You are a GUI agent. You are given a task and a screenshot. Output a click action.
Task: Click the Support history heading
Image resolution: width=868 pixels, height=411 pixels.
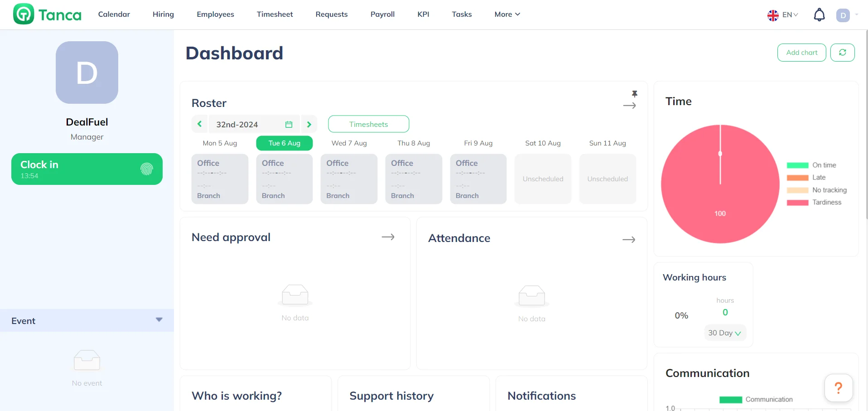[x=391, y=396]
